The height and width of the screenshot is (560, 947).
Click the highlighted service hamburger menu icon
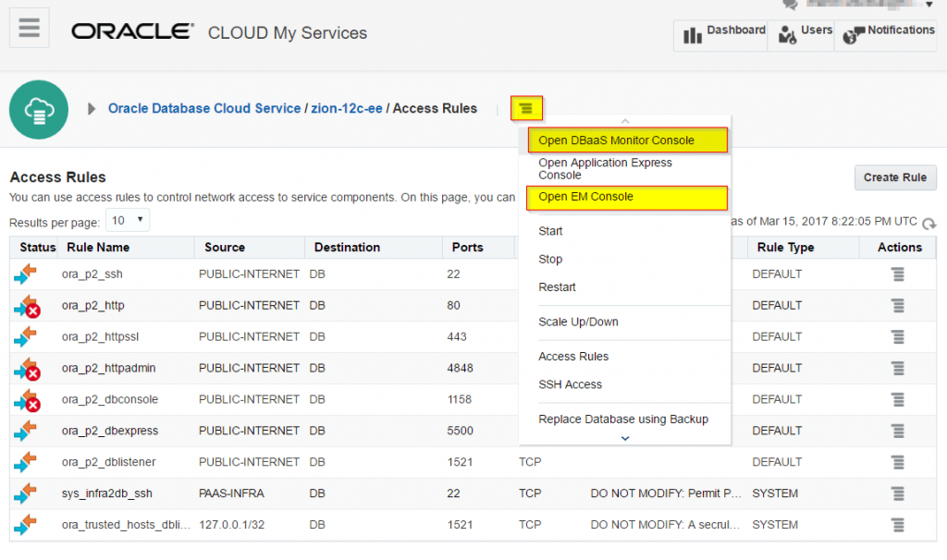click(x=526, y=108)
